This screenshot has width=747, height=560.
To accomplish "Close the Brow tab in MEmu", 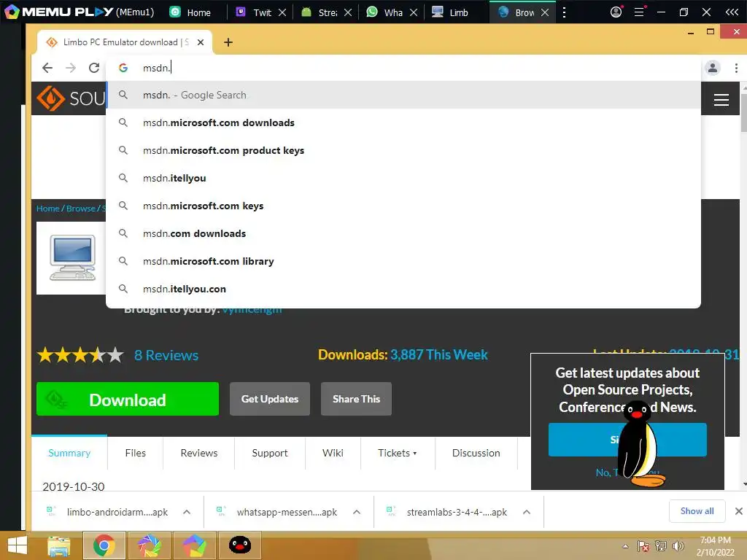I will [545, 12].
